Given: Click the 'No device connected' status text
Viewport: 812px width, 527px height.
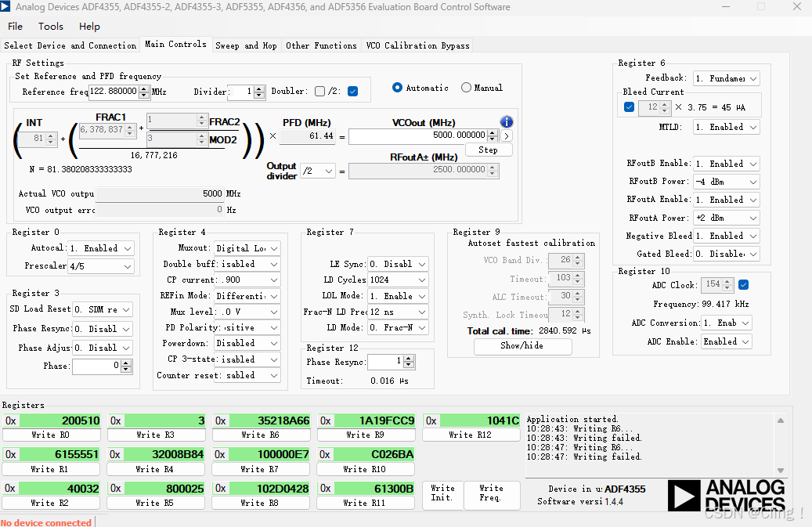Looking at the screenshot, I should point(46,522).
